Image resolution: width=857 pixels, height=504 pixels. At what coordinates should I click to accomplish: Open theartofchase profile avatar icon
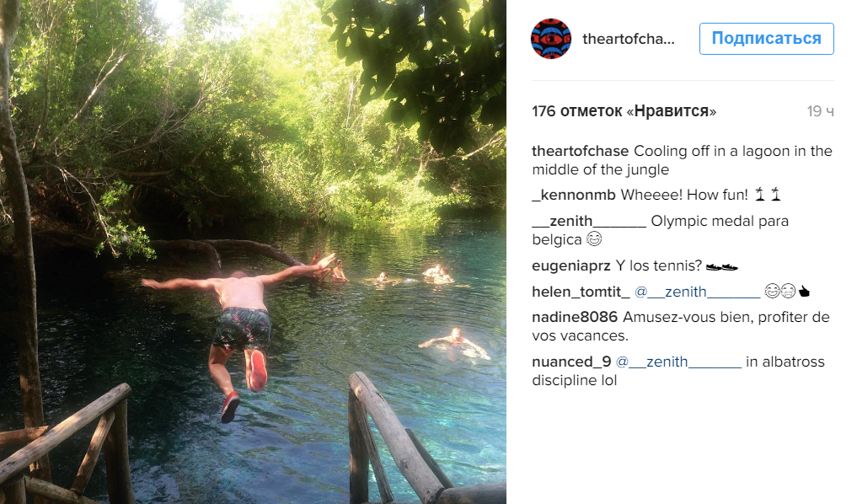coord(551,39)
